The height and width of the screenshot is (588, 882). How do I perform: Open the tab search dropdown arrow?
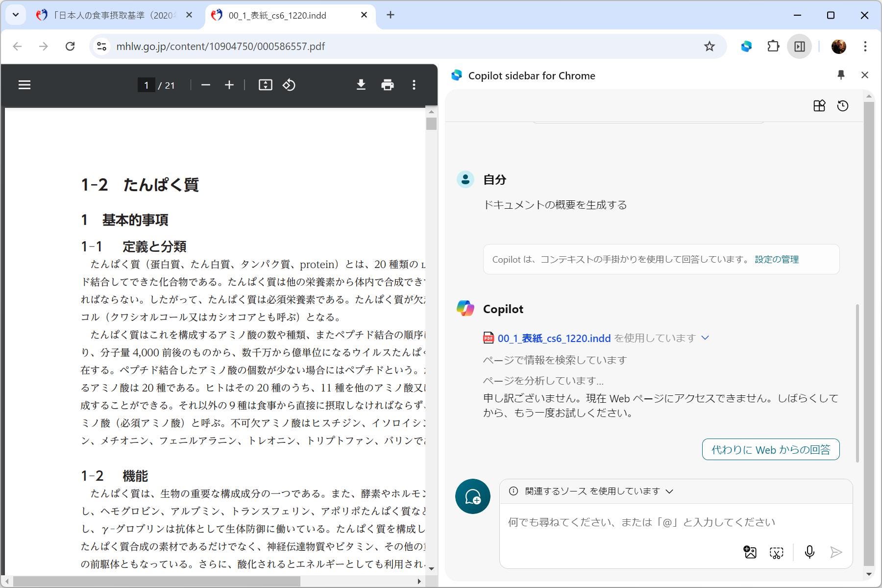click(x=16, y=15)
